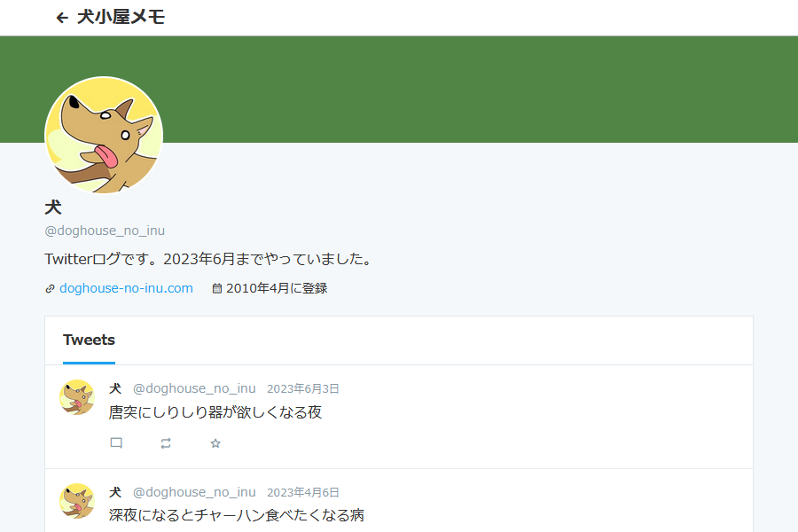Open the large dog profile avatar
This screenshot has height=532, width=798.
pyautogui.click(x=104, y=136)
